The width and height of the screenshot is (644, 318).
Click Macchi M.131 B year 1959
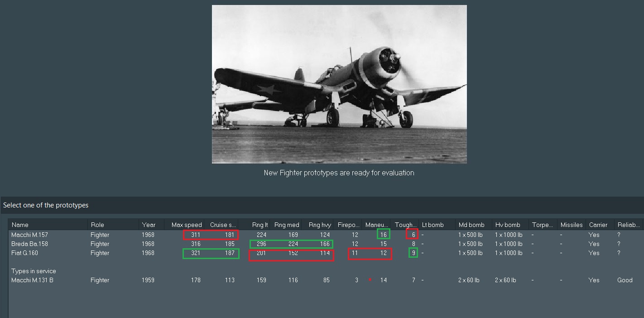point(148,280)
